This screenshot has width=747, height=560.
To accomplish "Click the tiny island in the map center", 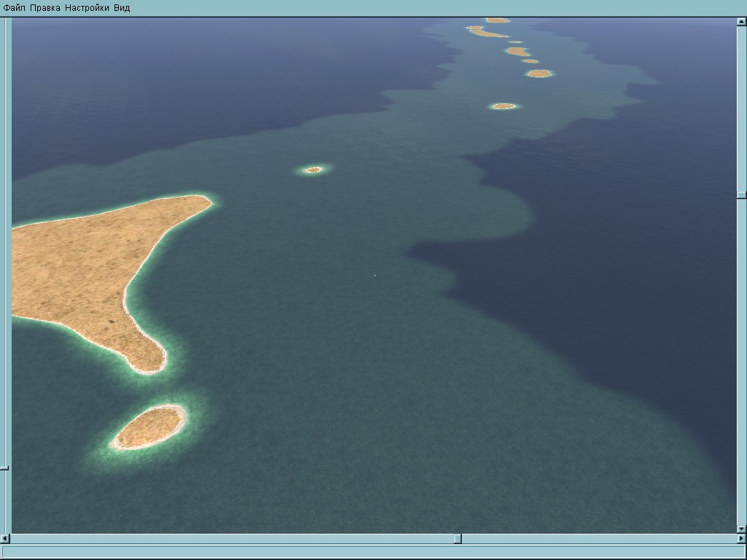I will 313,169.
